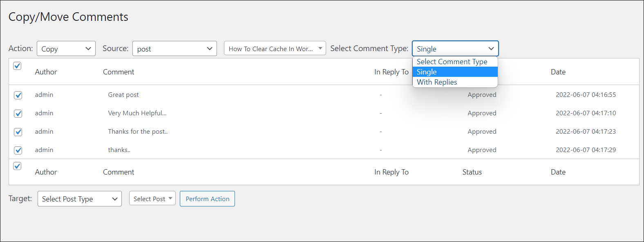Choose the Single option in the list
This screenshot has width=644, height=242.
(x=455, y=72)
